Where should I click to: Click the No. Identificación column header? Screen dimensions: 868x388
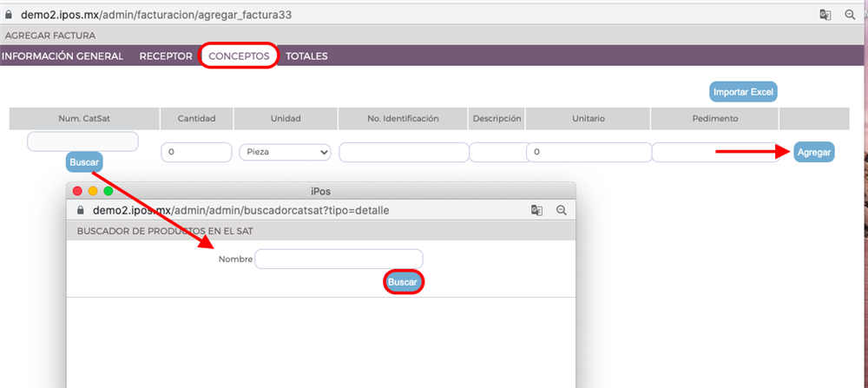[403, 118]
